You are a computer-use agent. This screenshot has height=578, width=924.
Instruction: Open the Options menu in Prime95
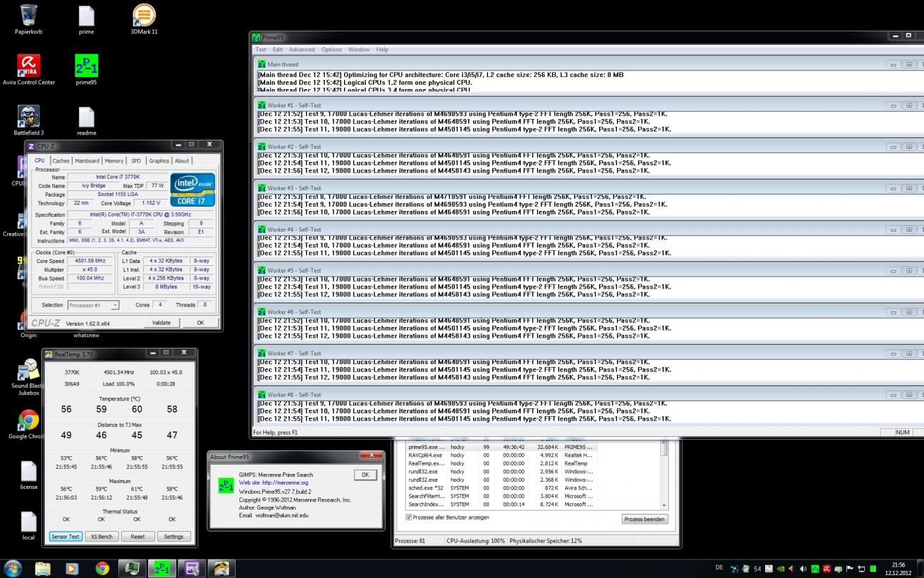[331, 49]
